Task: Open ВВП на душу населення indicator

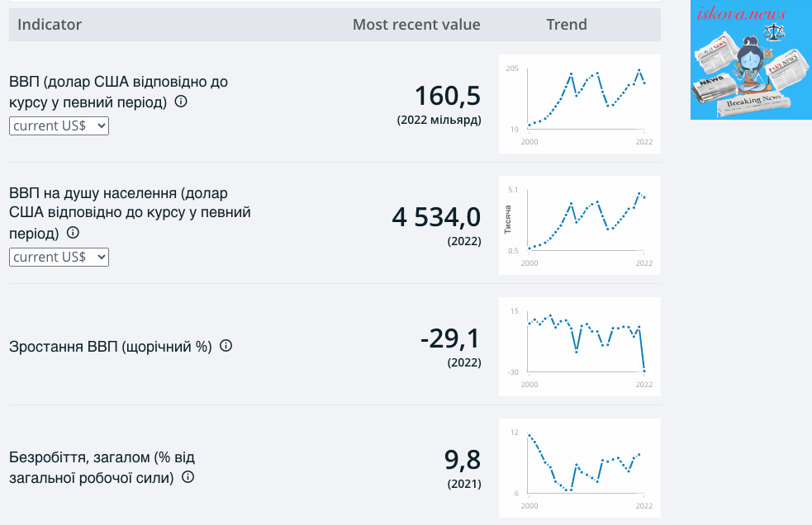Action: click(x=130, y=213)
